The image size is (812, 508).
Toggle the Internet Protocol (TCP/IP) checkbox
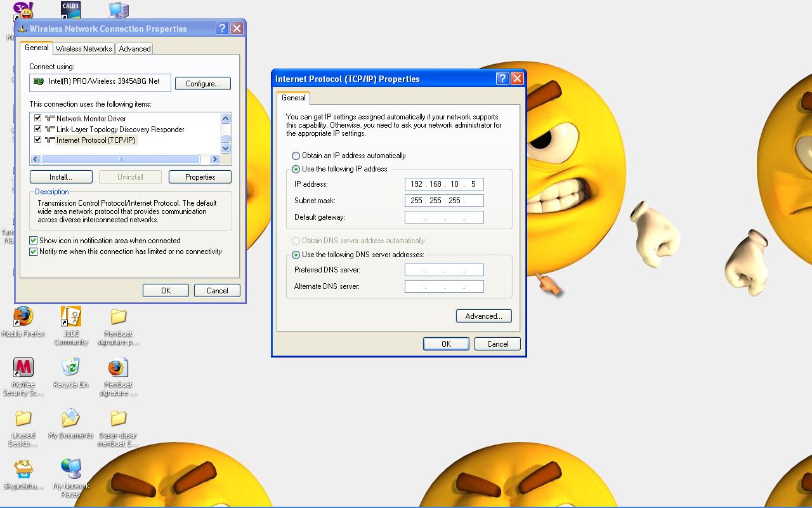pos(38,140)
